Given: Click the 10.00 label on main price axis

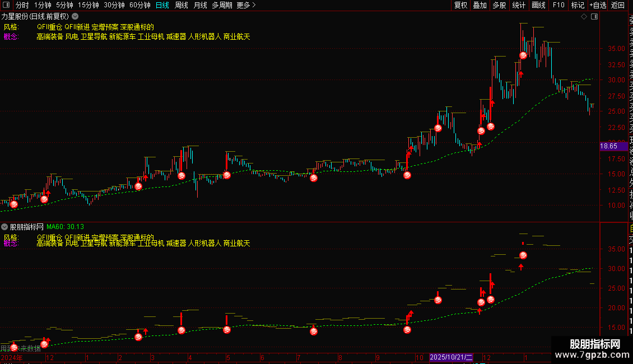Looking at the screenshot, I should (616, 206).
